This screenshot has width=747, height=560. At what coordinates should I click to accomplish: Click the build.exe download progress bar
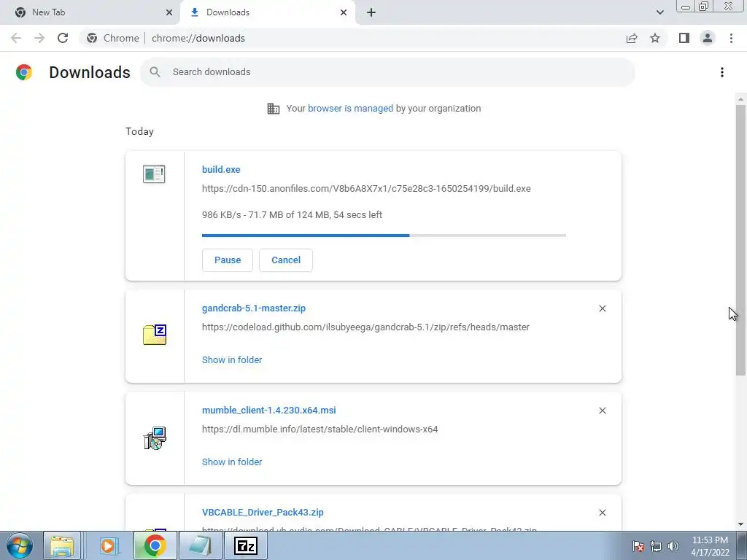point(384,236)
